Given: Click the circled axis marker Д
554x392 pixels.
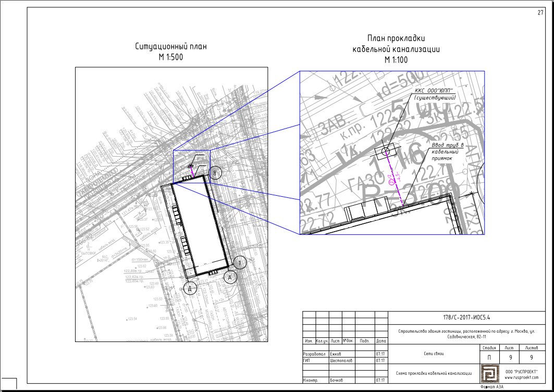Looking at the screenshot, I should point(190,288).
